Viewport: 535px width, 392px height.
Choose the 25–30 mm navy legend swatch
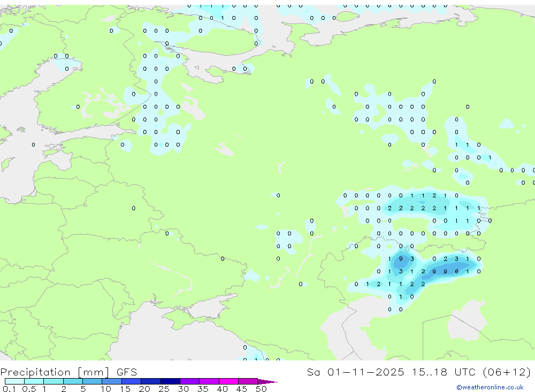(x=170, y=381)
